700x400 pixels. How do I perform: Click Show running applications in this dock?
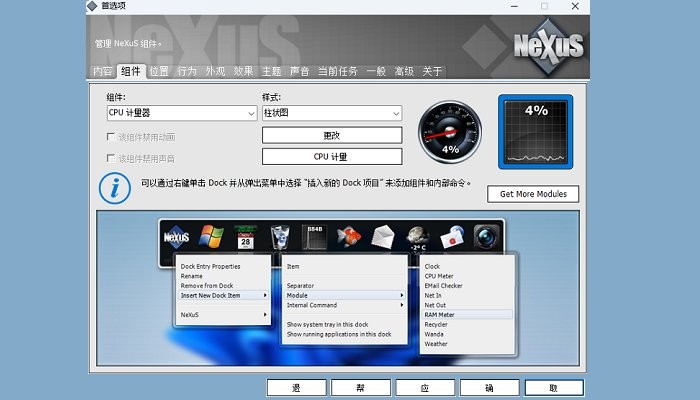pyautogui.click(x=339, y=334)
